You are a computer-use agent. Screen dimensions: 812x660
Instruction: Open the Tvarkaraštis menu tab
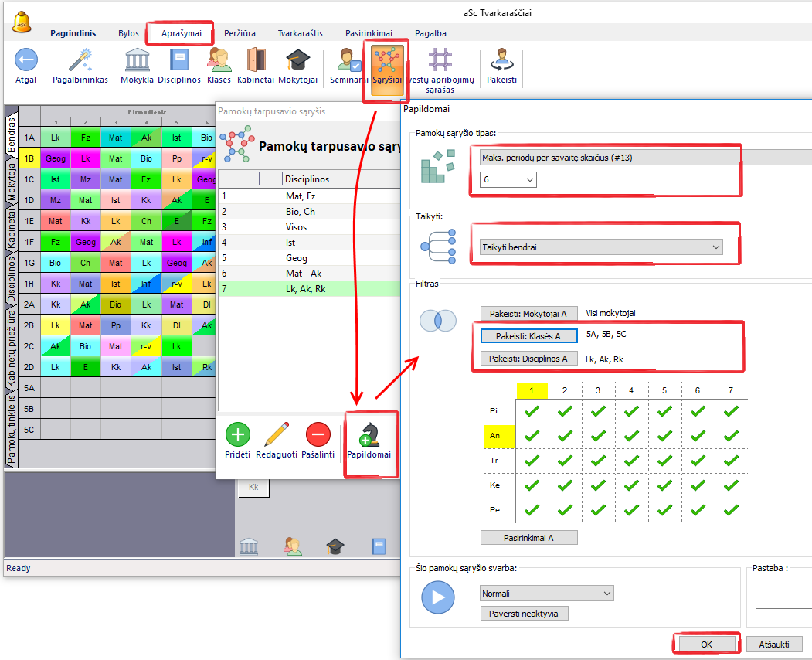[301, 33]
